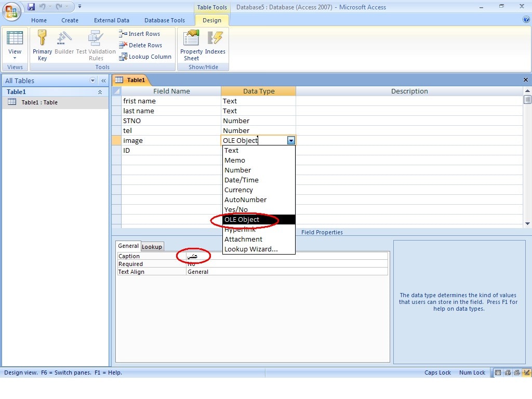Screen dimensions: 532x399
Task: Click the Description column header
Action: pos(409,91)
